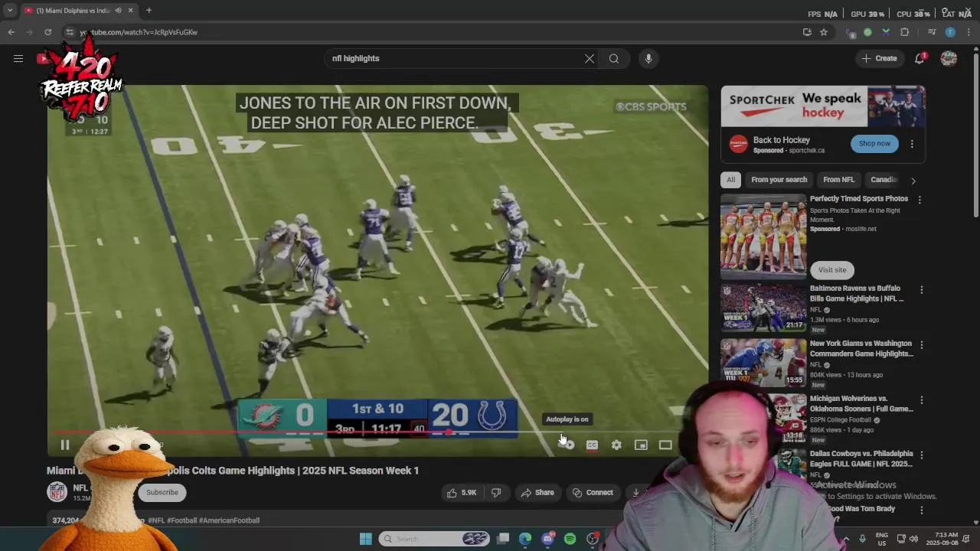Viewport: 980px width, 551px height.
Task: Select the All filter chip
Action: tap(730, 180)
